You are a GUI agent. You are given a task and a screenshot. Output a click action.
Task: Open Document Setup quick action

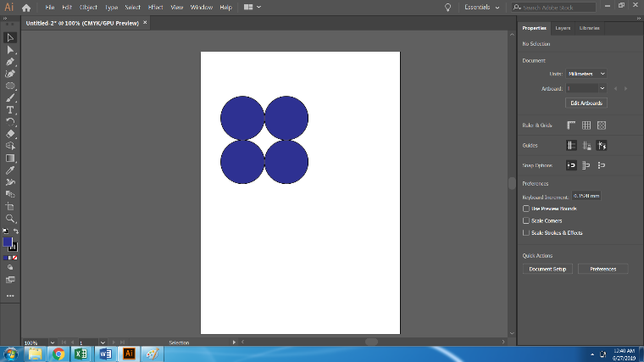(x=548, y=269)
